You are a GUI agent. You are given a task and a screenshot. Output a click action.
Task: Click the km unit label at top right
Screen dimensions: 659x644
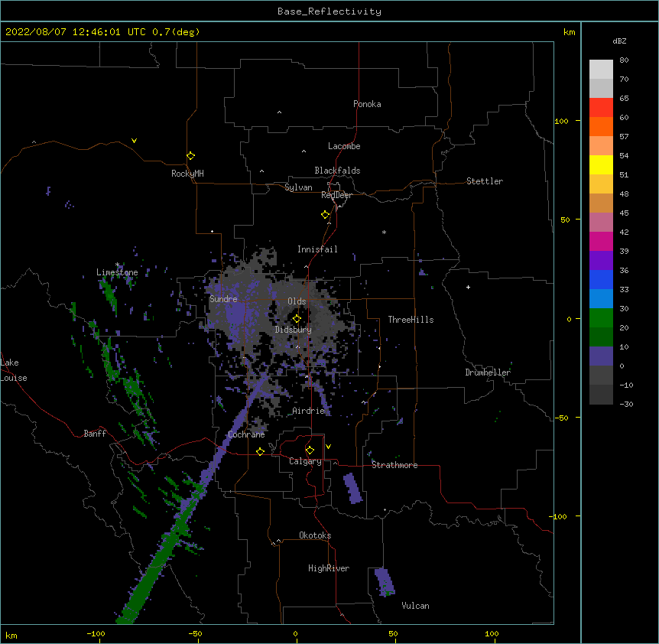pos(569,32)
